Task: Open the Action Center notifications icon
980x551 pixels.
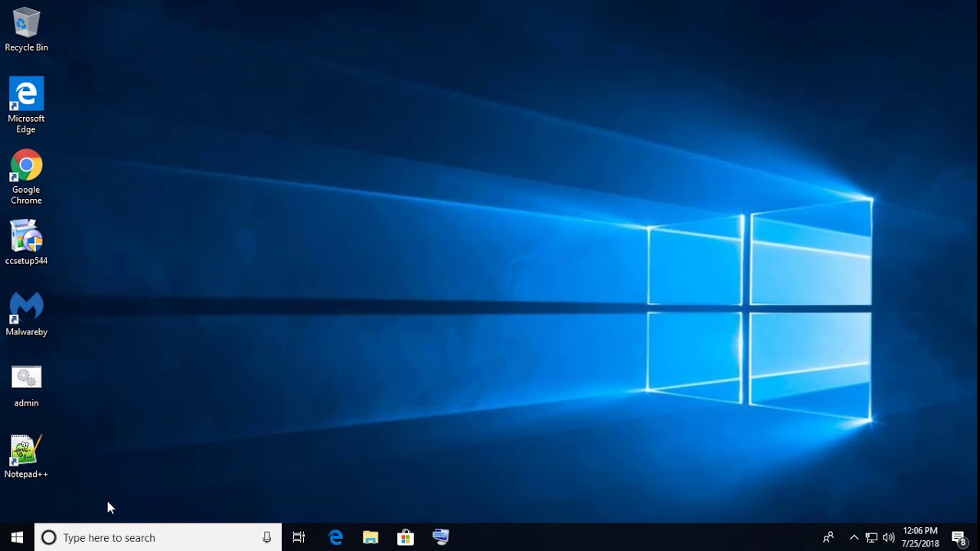Action: [x=959, y=537]
